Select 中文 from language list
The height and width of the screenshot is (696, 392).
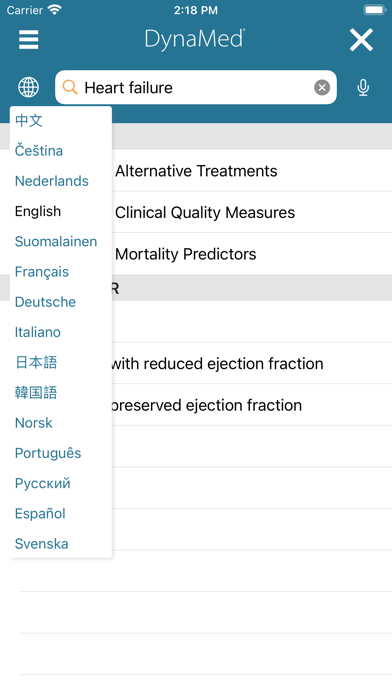(28, 120)
